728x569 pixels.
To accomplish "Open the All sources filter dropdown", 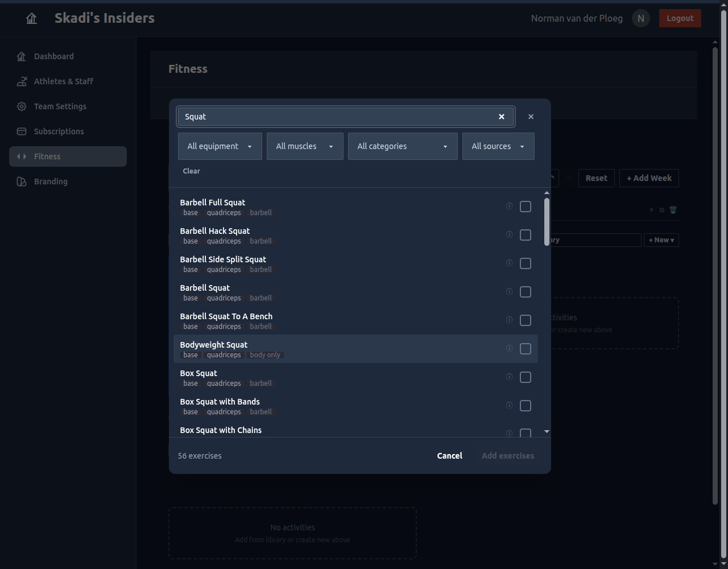I will [x=498, y=146].
